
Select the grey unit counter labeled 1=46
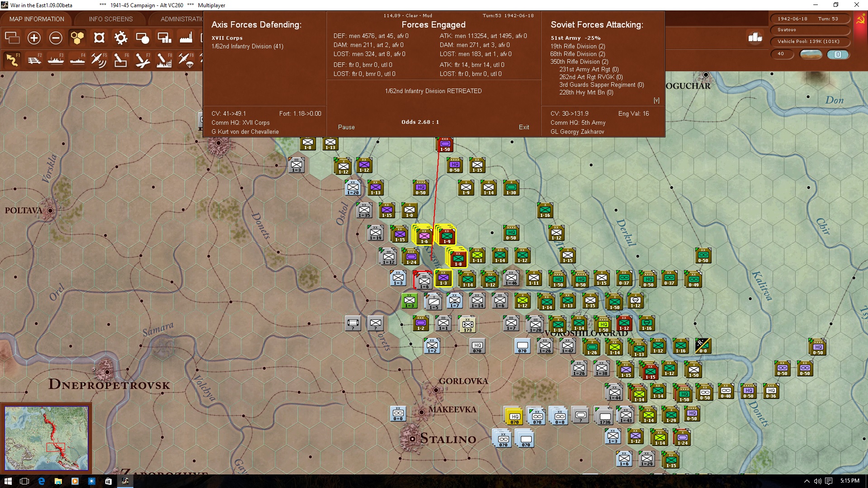pos(511,278)
